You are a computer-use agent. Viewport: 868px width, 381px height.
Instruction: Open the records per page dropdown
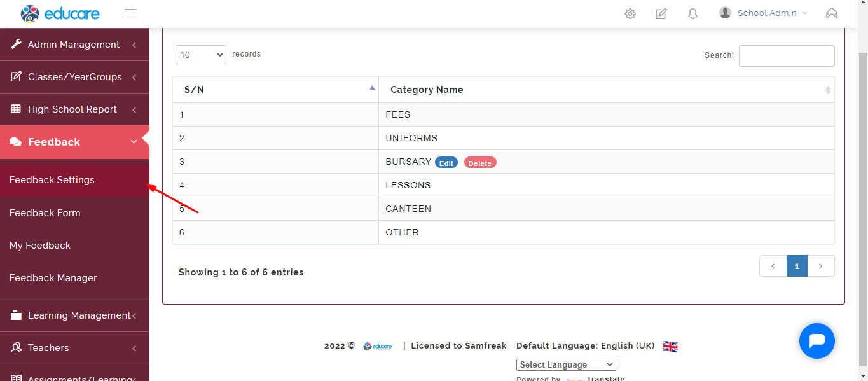click(x=201, y=55)
